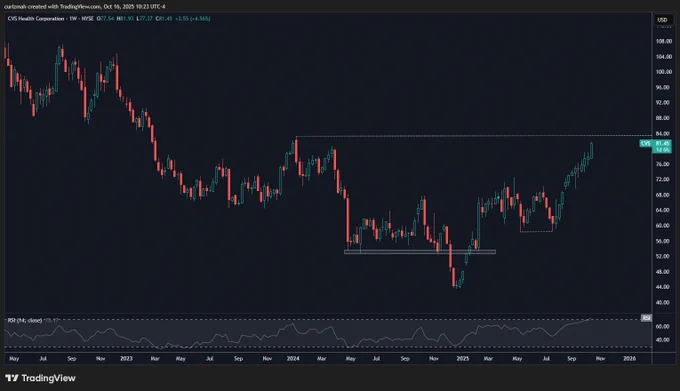Select the long support zone rectangle near 53
The image size is (680, 391).
tap(420, 251)
